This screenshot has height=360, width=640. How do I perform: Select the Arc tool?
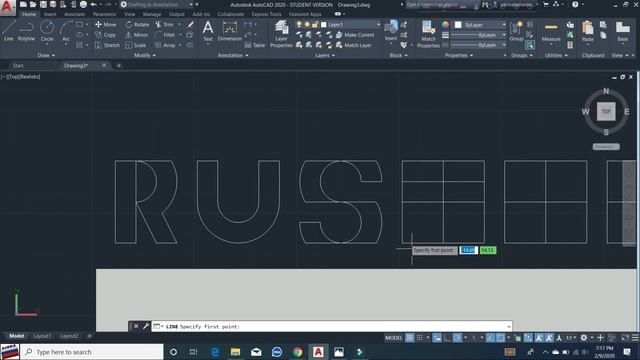pos(66,31)
